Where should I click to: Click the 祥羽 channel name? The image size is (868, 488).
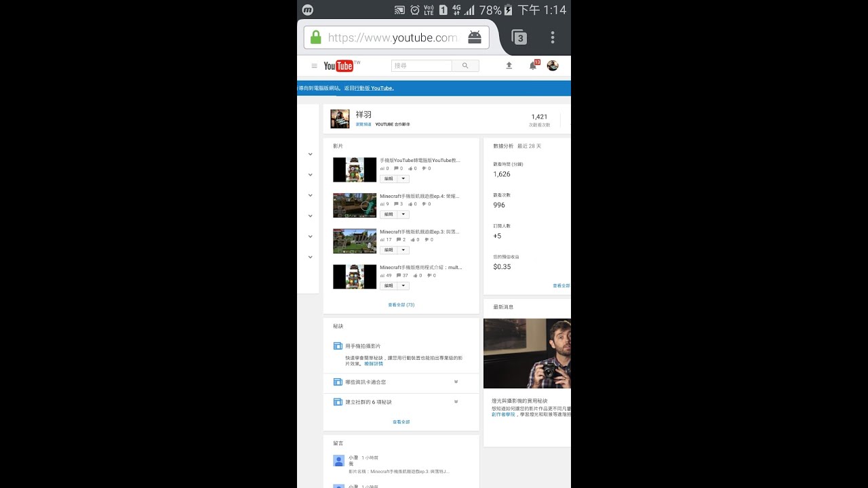[363, 115]
